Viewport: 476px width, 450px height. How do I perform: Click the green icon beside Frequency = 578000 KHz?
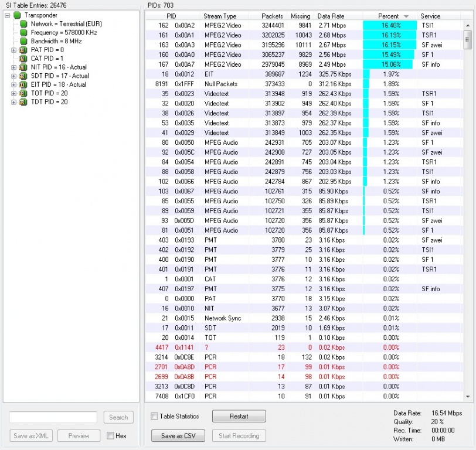(23, 32)
